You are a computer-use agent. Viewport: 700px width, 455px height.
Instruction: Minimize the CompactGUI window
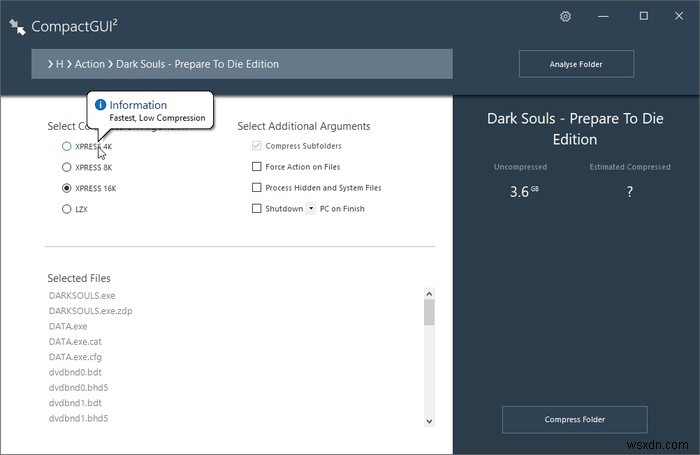[610, 16]
